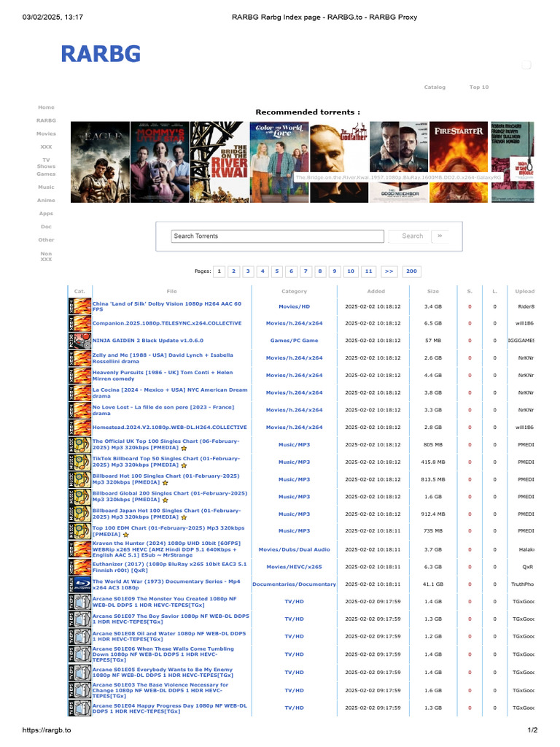Click the next pages >> button
Screen dimensions: 560x747
coord(389,271)
